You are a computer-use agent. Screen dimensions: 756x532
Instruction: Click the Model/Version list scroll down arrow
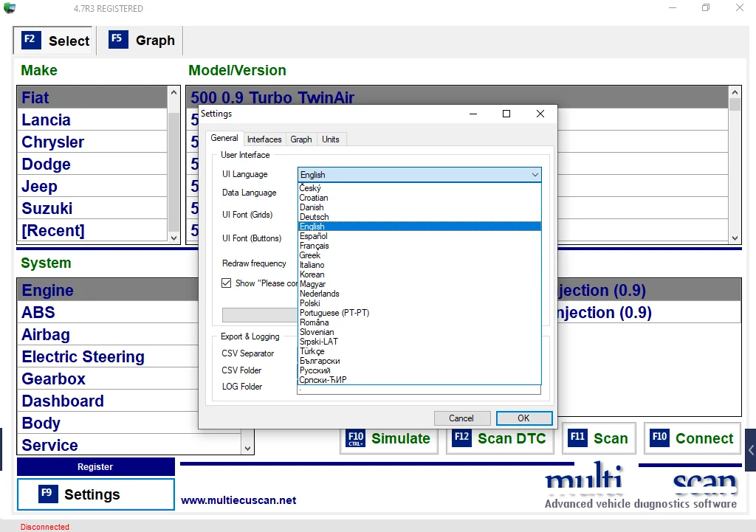(x=735, y=238)
